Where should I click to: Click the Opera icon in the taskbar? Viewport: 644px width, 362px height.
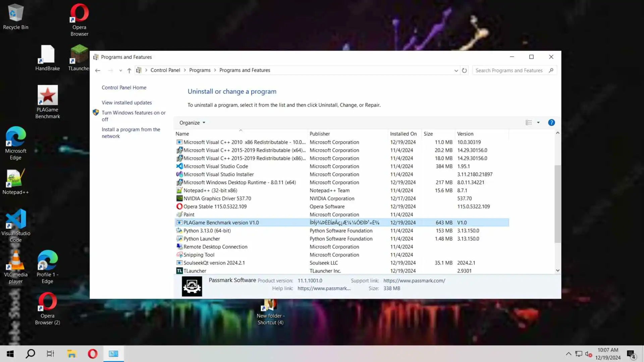pyautogui.click(x=93, y=354)
